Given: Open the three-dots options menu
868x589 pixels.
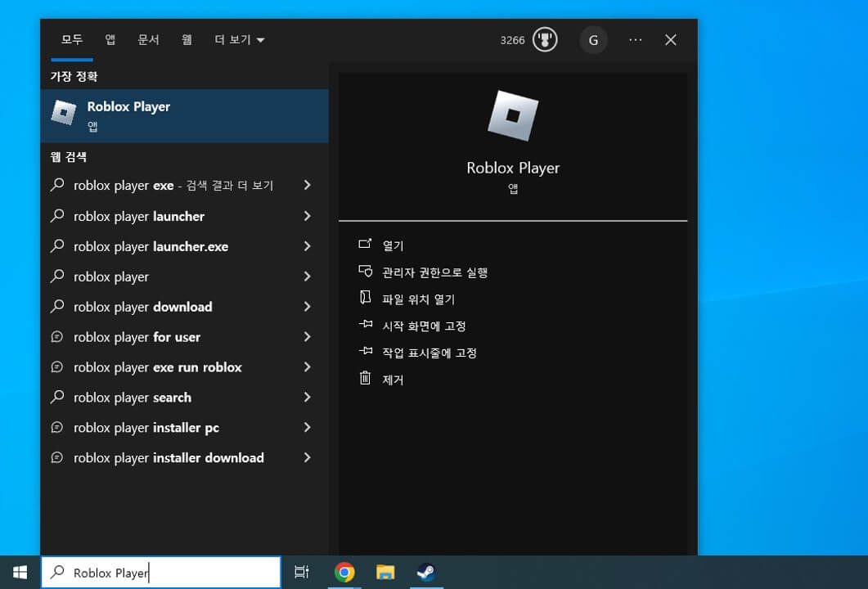Looking at the screenshot, I should [x=636, y=40].
